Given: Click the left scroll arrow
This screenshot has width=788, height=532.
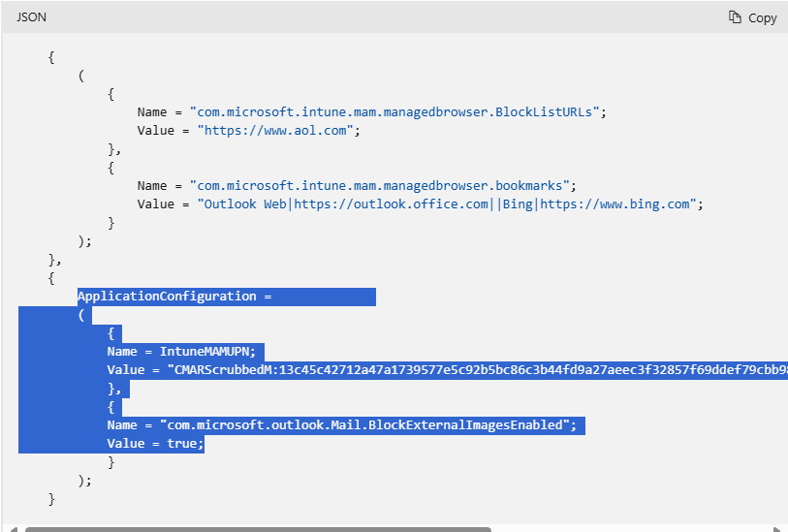Looking at the screenshot, I should (x=14, y=529).
